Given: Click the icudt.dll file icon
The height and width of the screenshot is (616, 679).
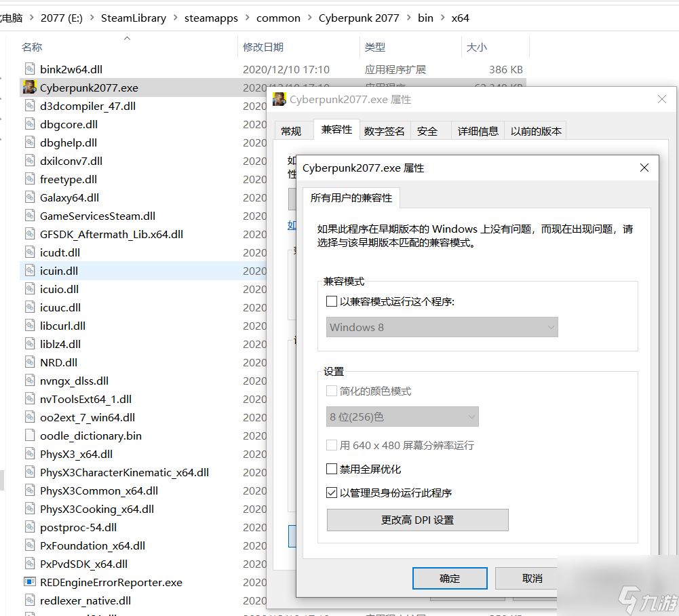Looking at the screenshot, I should pyautogui.click(x=30, y=252).
